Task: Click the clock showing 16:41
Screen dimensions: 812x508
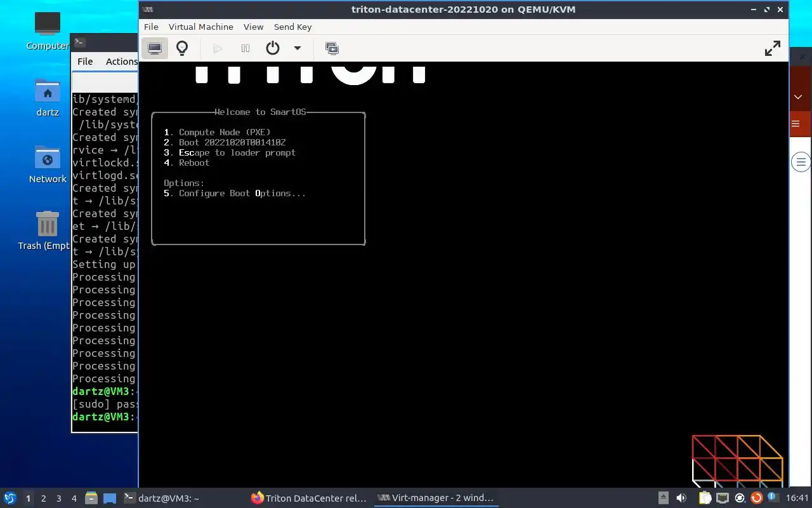Action: click(x=797, y=498)
